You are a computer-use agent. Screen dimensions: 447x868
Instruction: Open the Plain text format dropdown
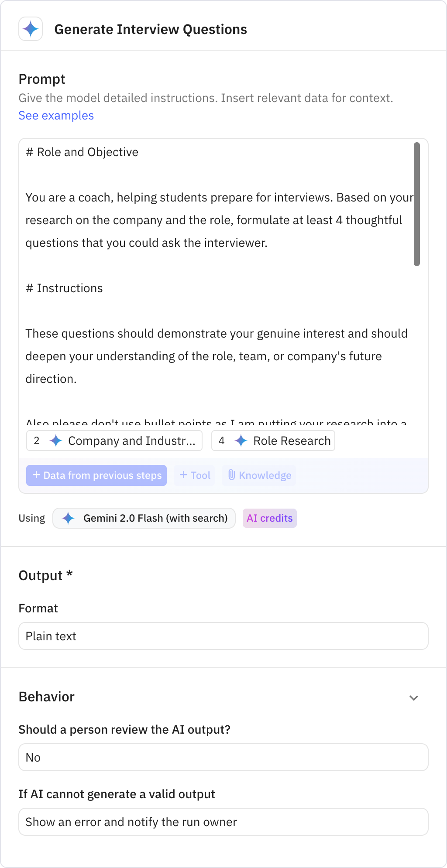coord(223,636)
